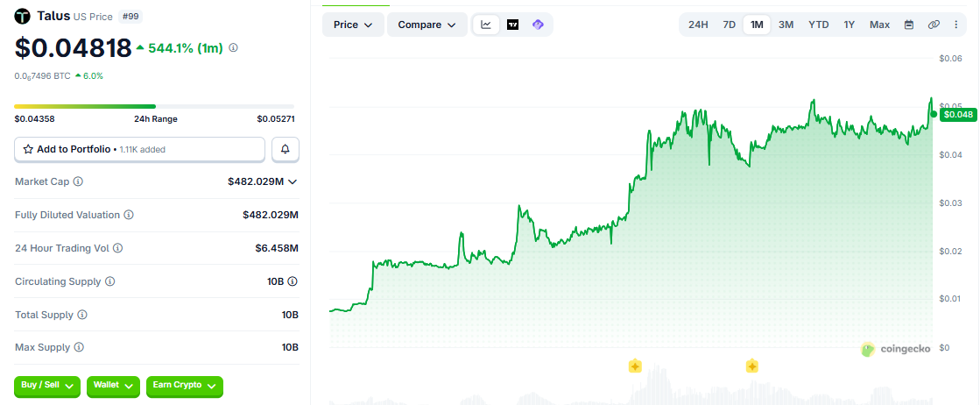Switch to TradingView chart icon
This screenshot has width=980, height=405.
click(512, 25)
